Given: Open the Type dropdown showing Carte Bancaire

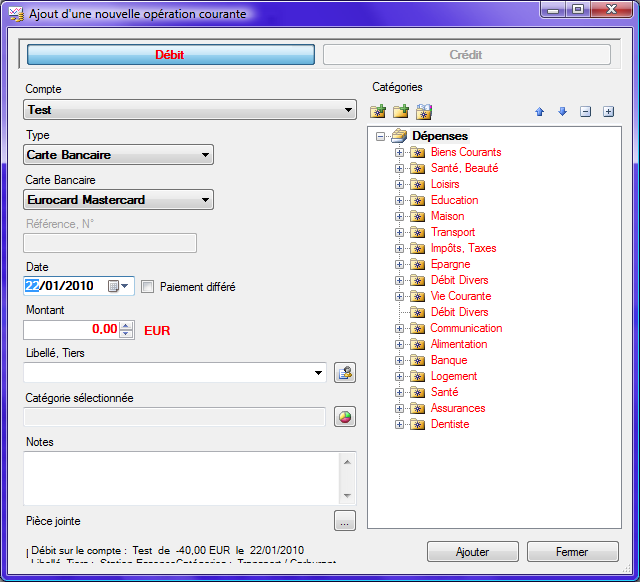Looking at the screenshot, I should (205, 155).
